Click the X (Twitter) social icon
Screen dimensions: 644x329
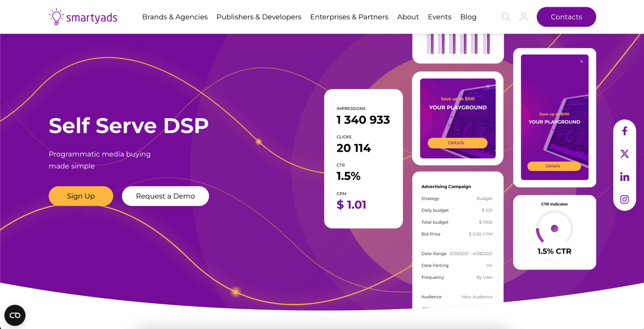tap(624, 154)
